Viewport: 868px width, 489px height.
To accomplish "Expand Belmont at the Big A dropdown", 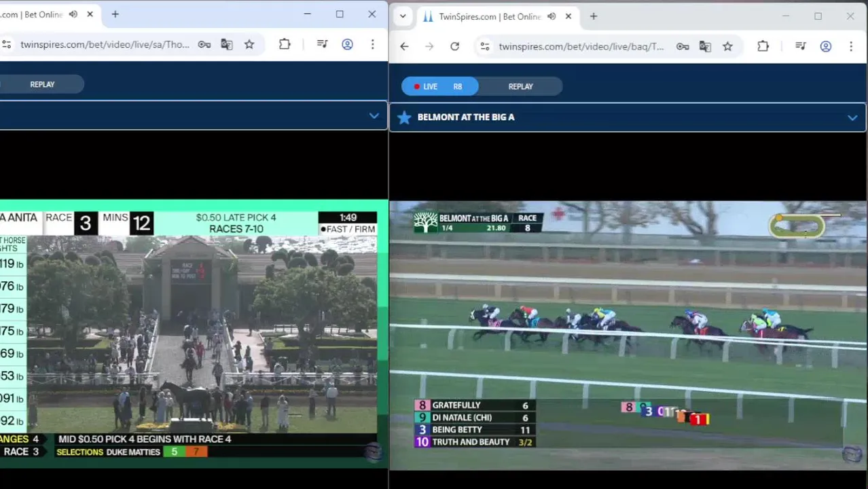I will click(x=852, y=117).
